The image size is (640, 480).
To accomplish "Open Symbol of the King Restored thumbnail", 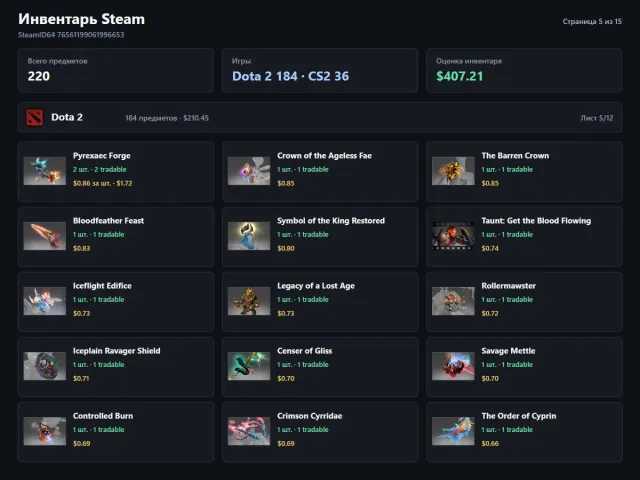I will point(249,236).
